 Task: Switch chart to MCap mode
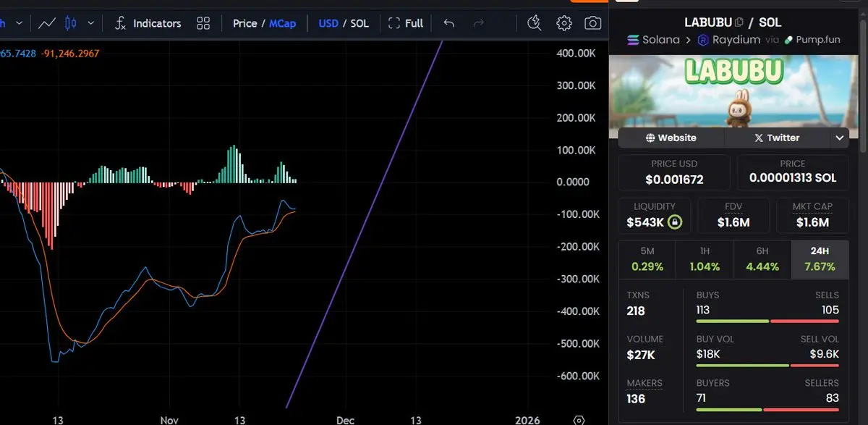pyautogui.click(x=282, y=23)
